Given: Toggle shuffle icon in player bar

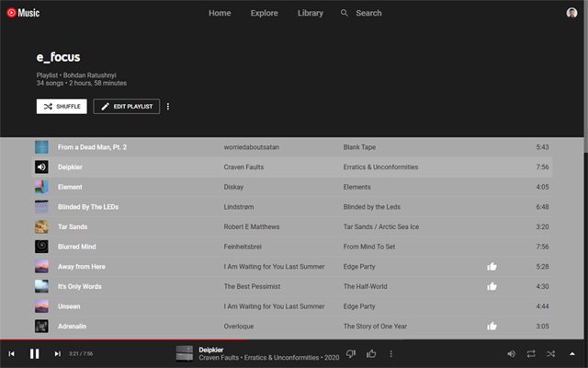Looking at the screenshot, I should (551, 353).
